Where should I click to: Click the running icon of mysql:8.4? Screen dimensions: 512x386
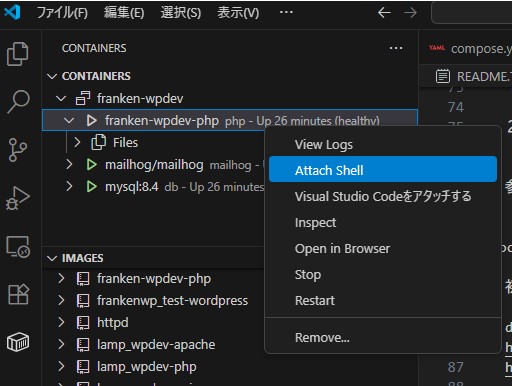click(x=91, y=186)
